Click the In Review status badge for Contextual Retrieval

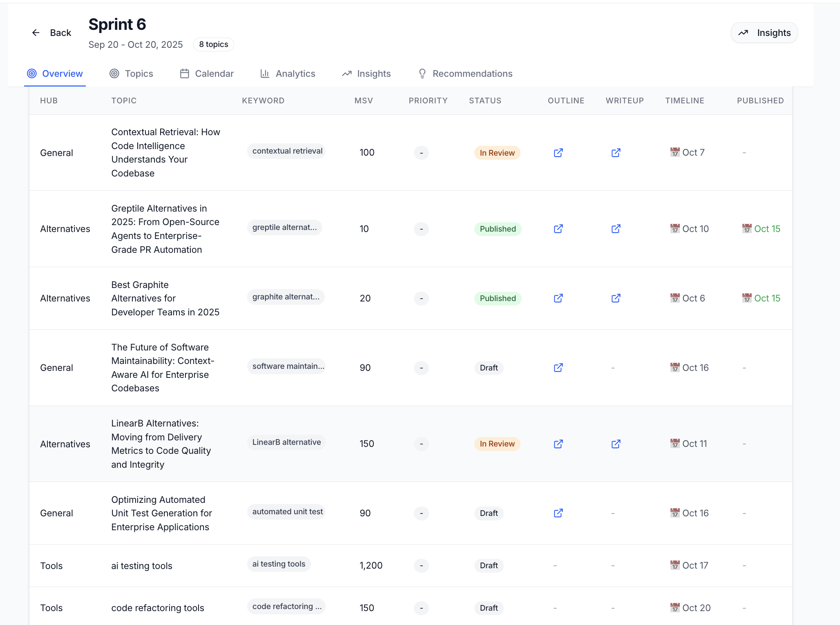pyautogui.click(x=497, y=152)
